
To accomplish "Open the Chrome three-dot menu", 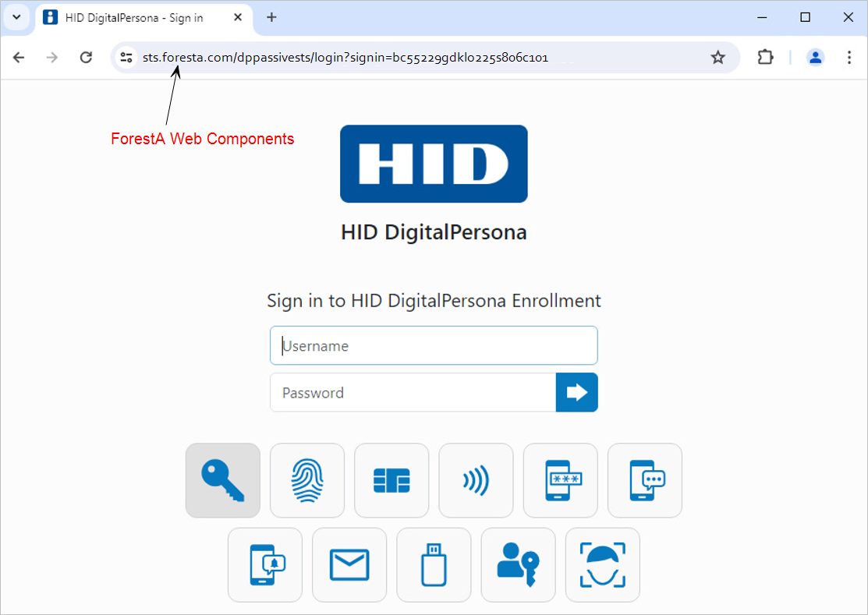I will [849, 57].
